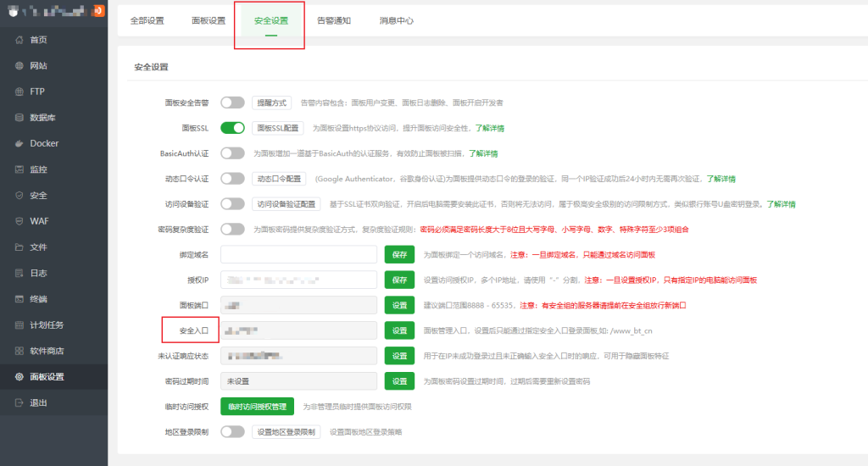Click 了解详情 link in BasicAuth认证 row

pyautogui.click(x=483, y=154)
